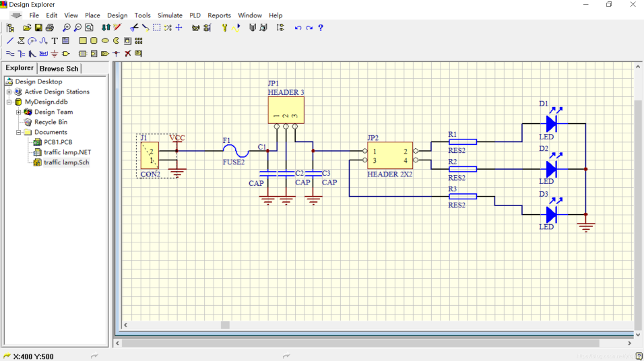Click the Print icon in the toolbar
644x361 pixels.
point(50,28)
